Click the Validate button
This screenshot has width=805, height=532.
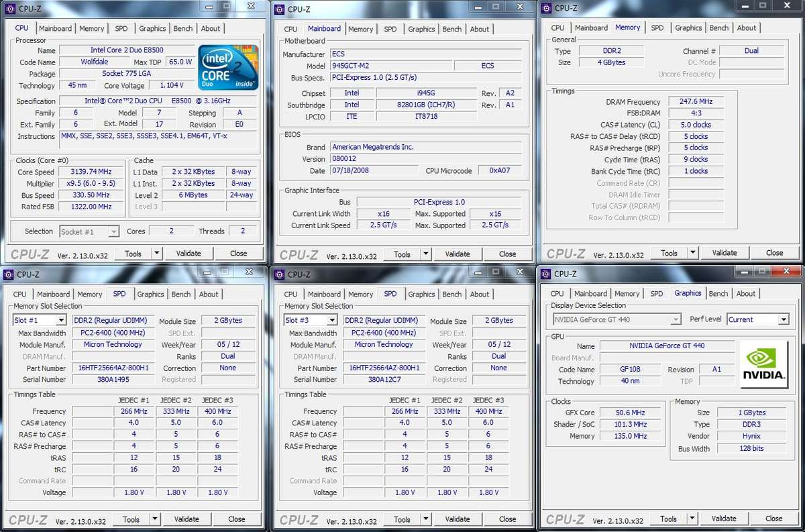[x=189, y=253]
